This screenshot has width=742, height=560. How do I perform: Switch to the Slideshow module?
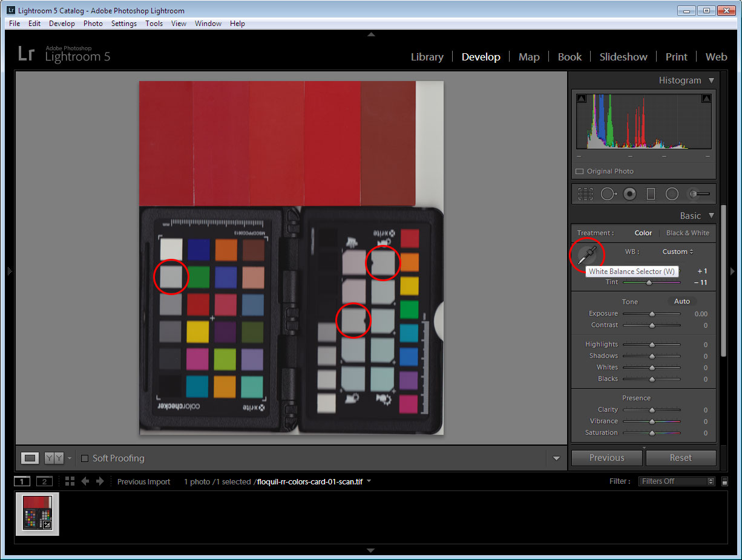(623, 57)
